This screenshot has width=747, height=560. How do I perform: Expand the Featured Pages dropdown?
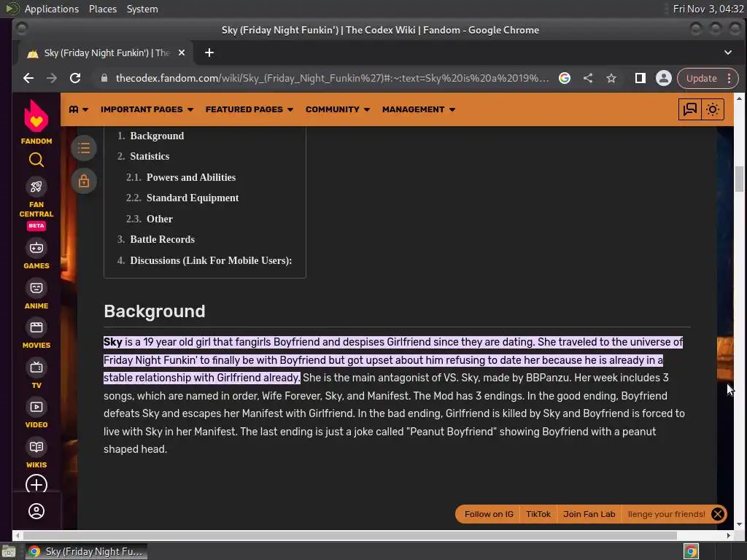[x=249, y=109]
